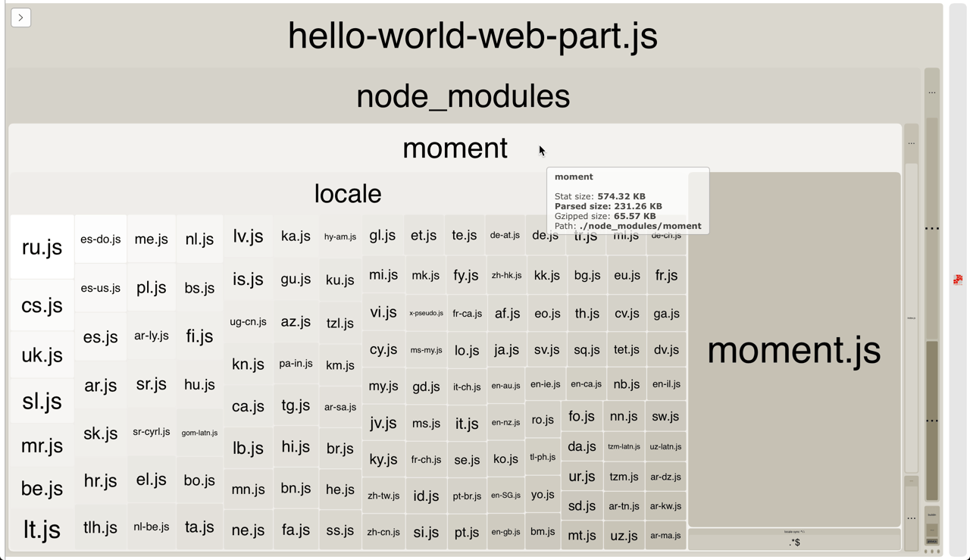Select the moment module header
970x560 pixels.
coord(455,149)
